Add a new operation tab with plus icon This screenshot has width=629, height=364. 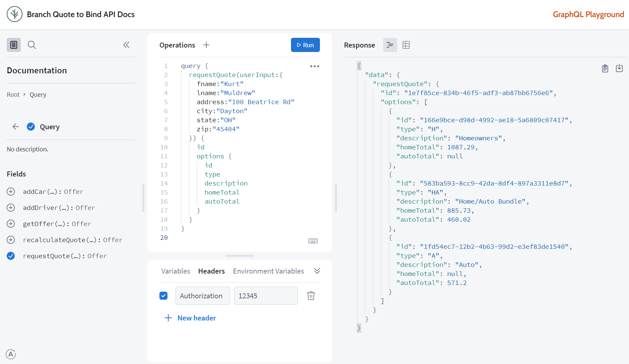pos(206,45)
